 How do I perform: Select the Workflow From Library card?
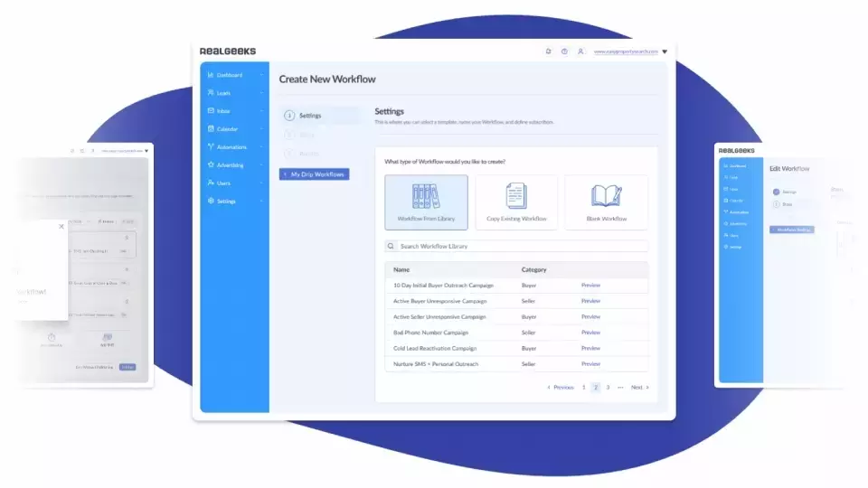pyautogui.click(x=426, y=202)
